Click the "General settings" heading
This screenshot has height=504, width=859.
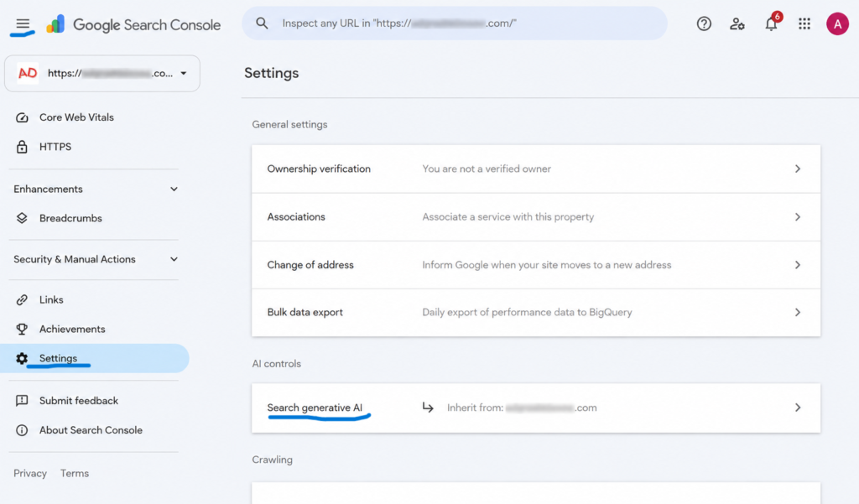(289, 124)
